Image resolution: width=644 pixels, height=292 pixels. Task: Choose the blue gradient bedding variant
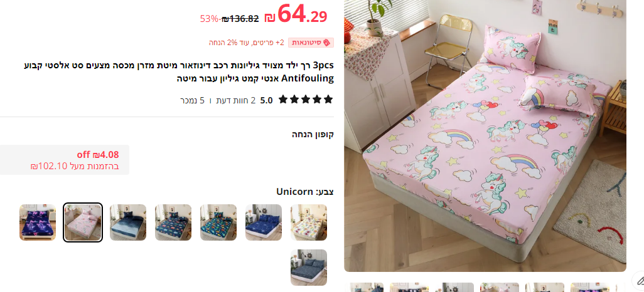coord(127,222)
